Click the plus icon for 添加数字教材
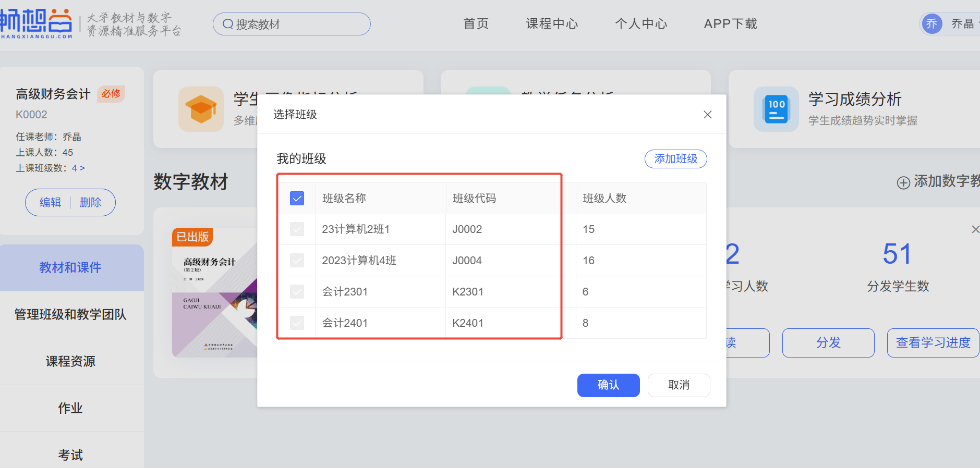Viewport: 980px width, 468px height. point(903,182)
